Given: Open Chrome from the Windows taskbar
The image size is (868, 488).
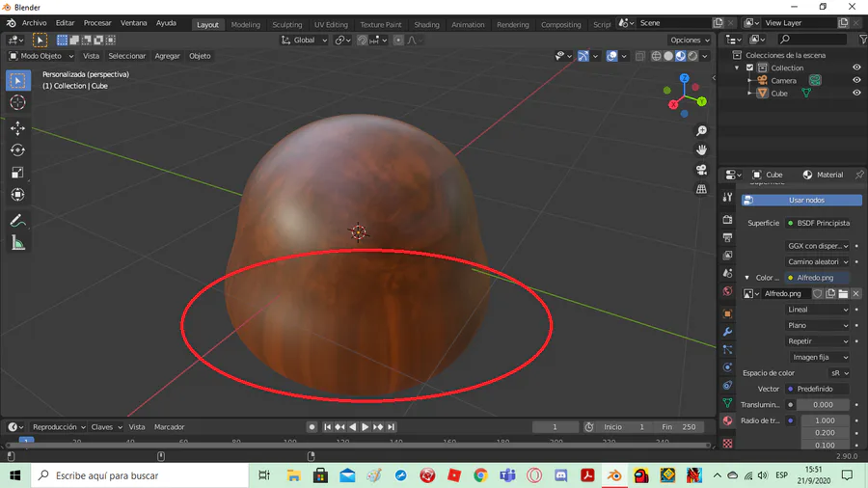Looking at the screenshot, I should (x=480, y=475).
